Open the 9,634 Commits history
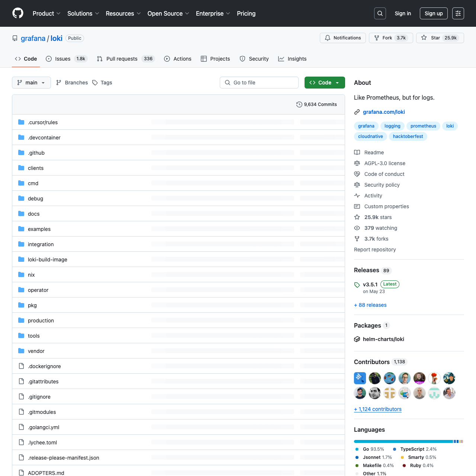476x476 pixels. coord(316,104)
